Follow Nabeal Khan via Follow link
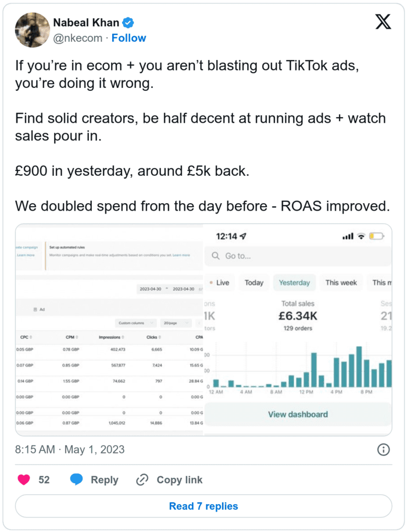This screenshot has width=407, height=532. [128, 38]
